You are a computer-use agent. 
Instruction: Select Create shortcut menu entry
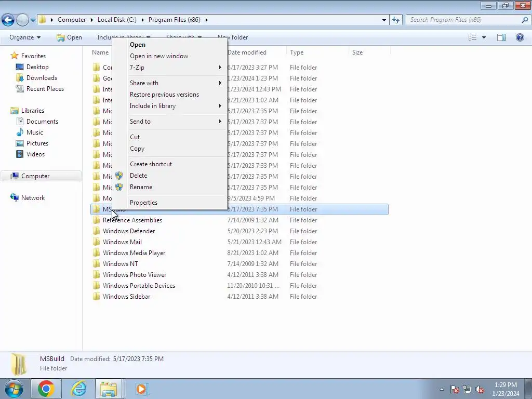click(170, 164)
